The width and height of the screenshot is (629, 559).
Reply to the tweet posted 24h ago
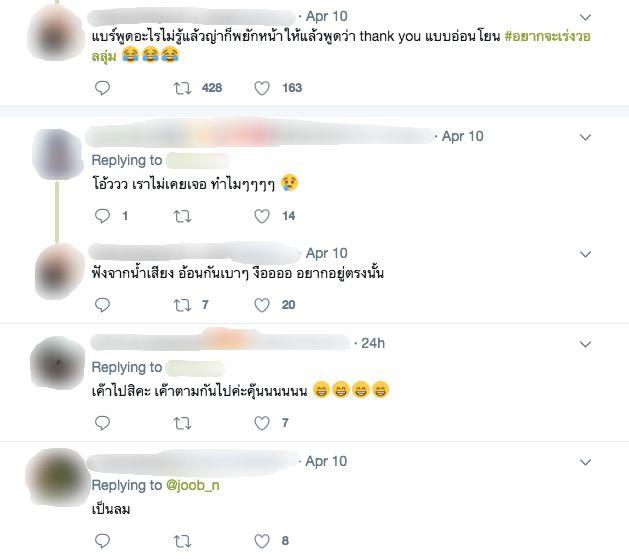point(102,423)
